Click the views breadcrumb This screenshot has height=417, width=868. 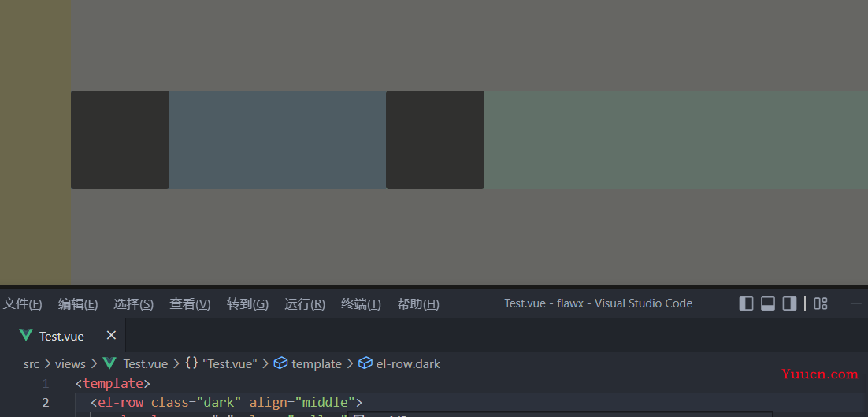coord(70,364)
